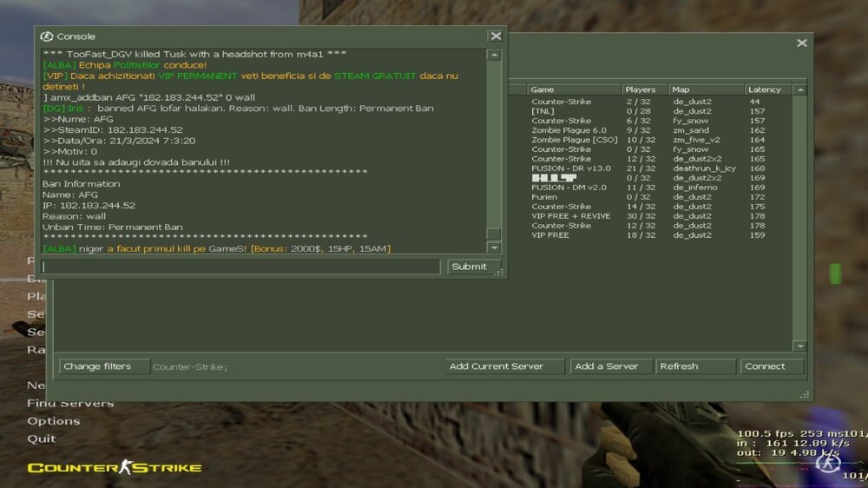Image resolution: width=868 pixels, height=488 pixels.
Task: Click the server list scroll down arrow
Action: tap(799, 346)
